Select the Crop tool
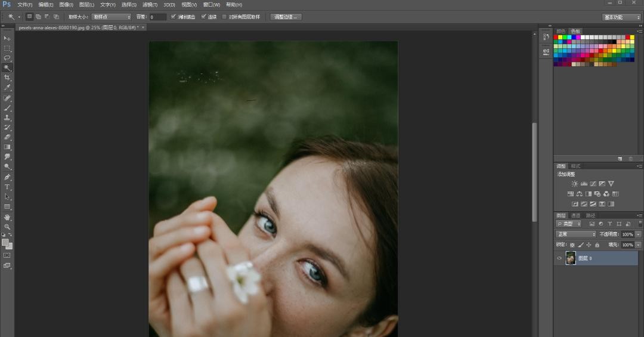 click(7, 78)
